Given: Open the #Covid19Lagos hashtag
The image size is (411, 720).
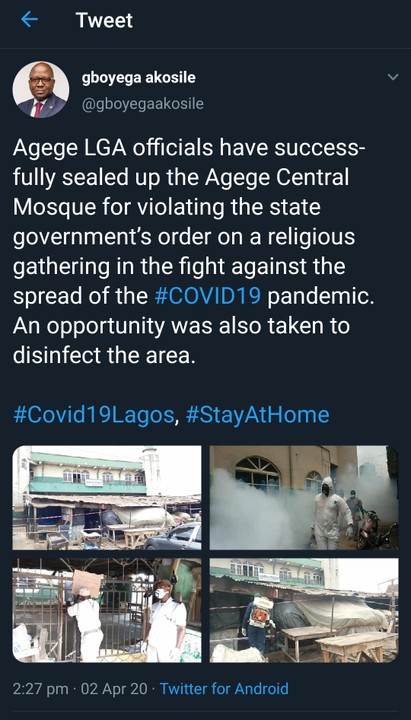Looking at the screenshot, I should click(x=94, y=415).
